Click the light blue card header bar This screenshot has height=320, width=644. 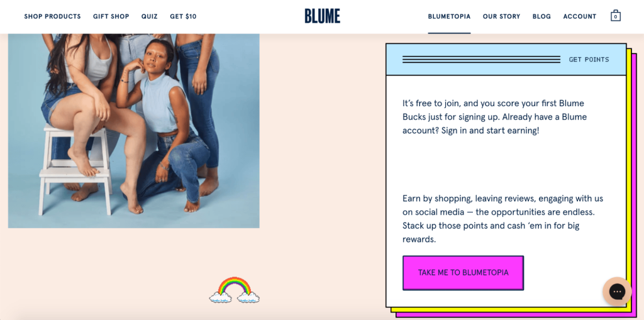pyautogui.click(x=506, y=60)
